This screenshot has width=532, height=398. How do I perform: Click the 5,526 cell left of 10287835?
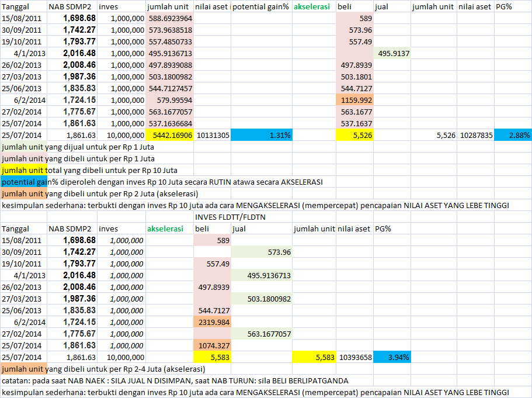(x=434, y=135)
